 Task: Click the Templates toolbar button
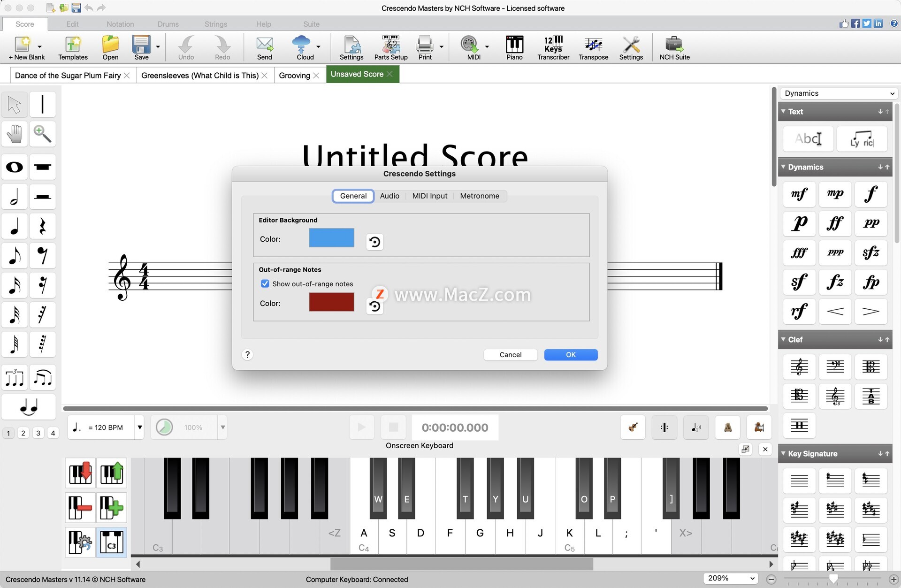pos(73,48)
